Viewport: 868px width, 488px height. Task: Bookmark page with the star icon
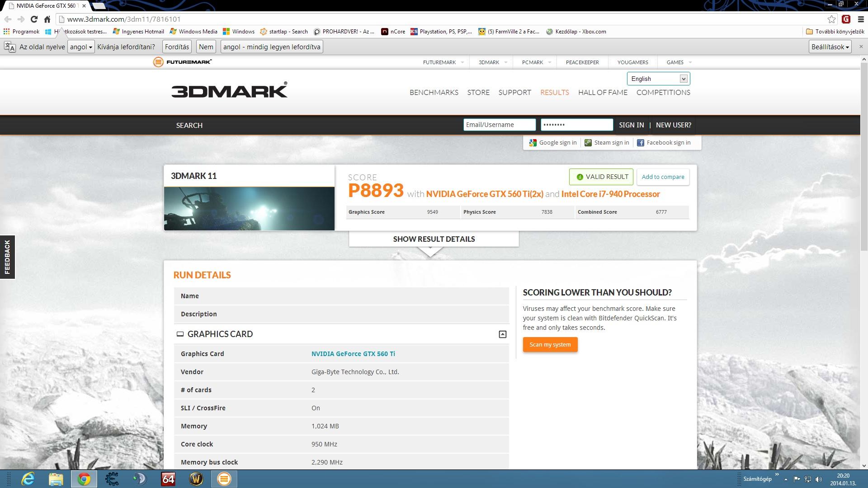831,19
